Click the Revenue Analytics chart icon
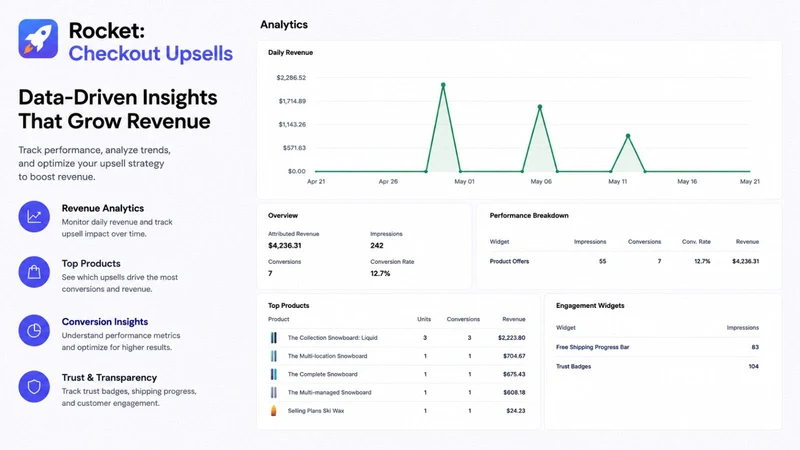Screen dimensions: 800x450 34,216
